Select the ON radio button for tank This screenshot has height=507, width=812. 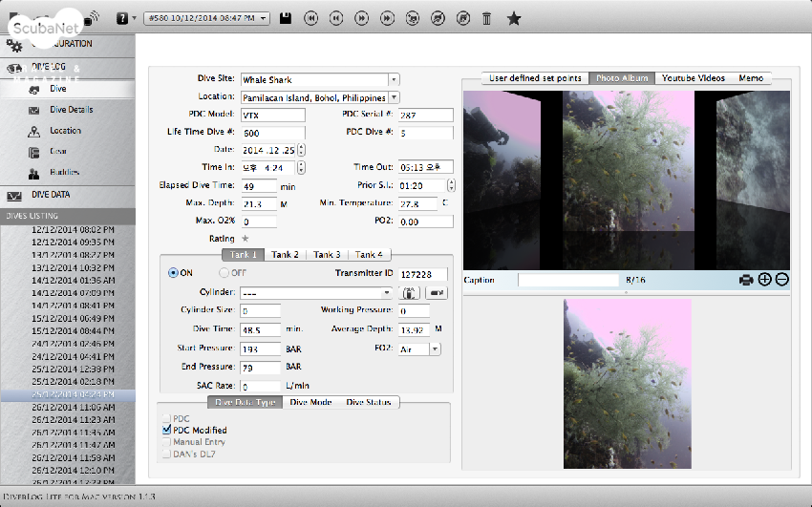tap(173, 272)
